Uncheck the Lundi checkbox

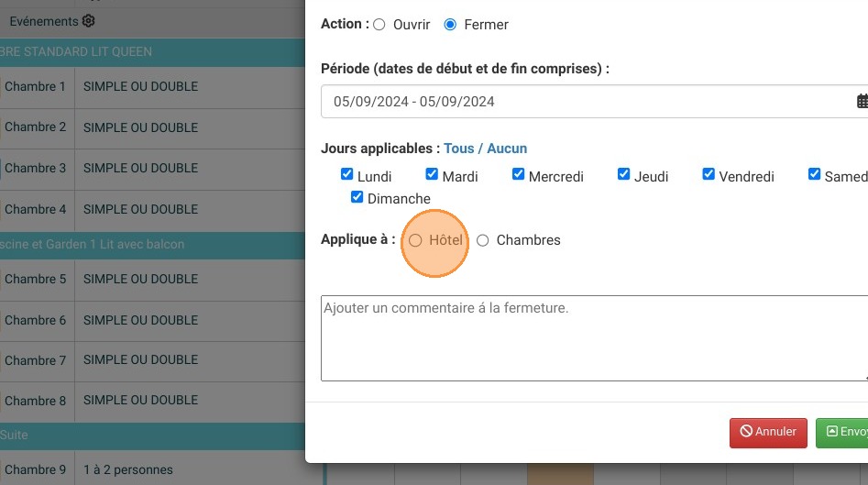coord(347,174)
